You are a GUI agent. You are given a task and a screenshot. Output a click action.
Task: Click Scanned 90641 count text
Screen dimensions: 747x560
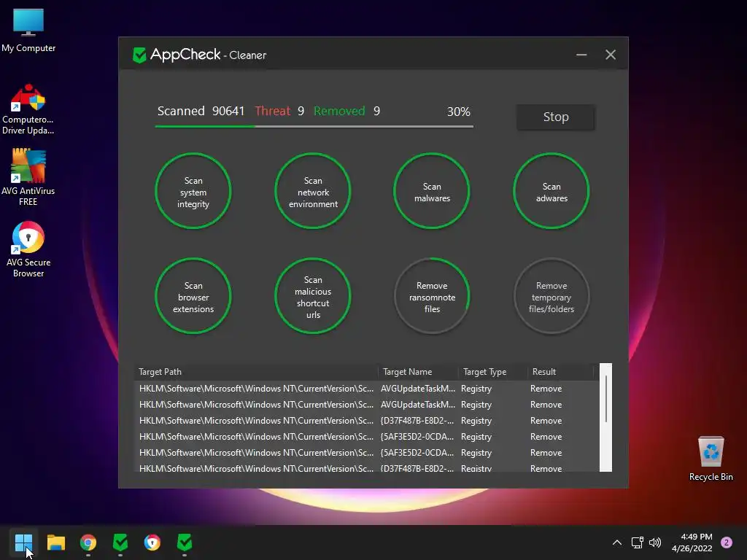click(x=201, y=112)
